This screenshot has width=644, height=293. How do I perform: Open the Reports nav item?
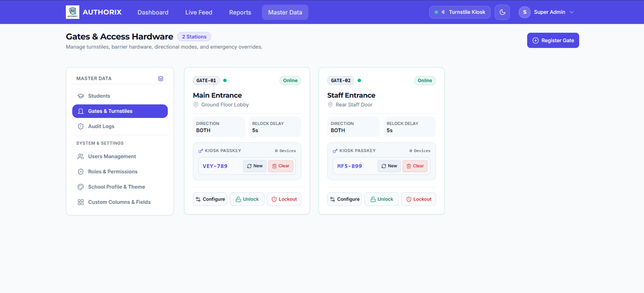pyautogui.click(x=240, y=12)
